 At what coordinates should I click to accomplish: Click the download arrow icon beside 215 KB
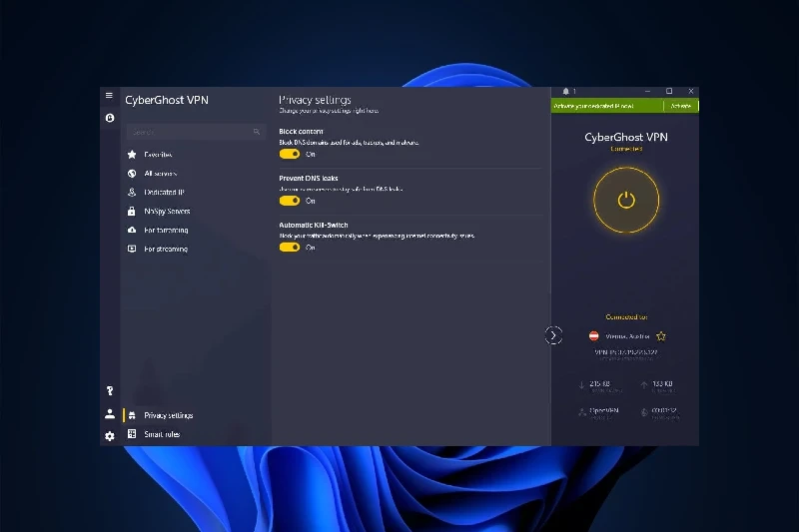coord(581,385)
